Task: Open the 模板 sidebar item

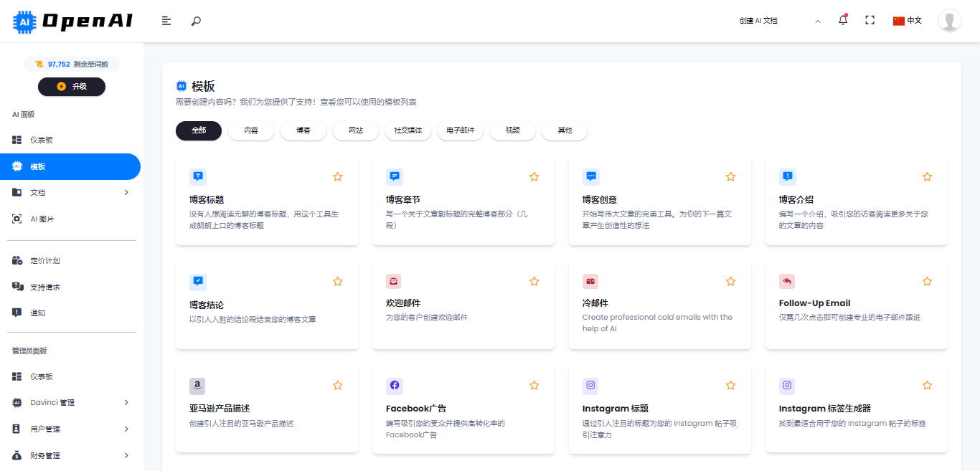Action: [x=70, y=166]
